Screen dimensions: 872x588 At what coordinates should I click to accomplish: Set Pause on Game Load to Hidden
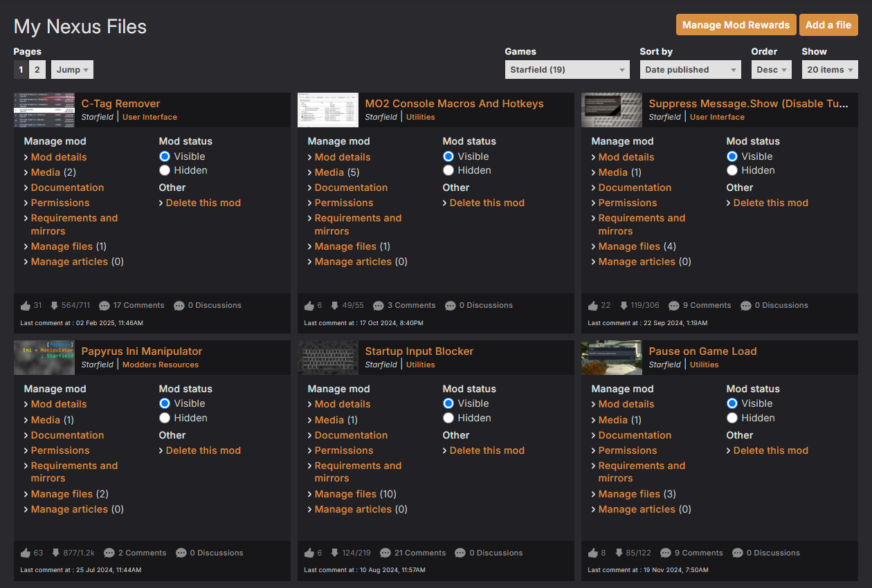[x=732, y=418]
